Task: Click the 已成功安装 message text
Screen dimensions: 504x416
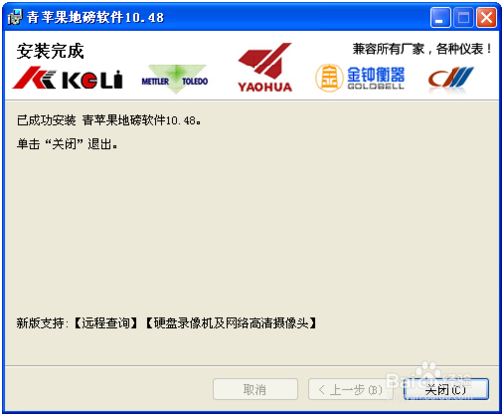Action: (x=109, y=120)
